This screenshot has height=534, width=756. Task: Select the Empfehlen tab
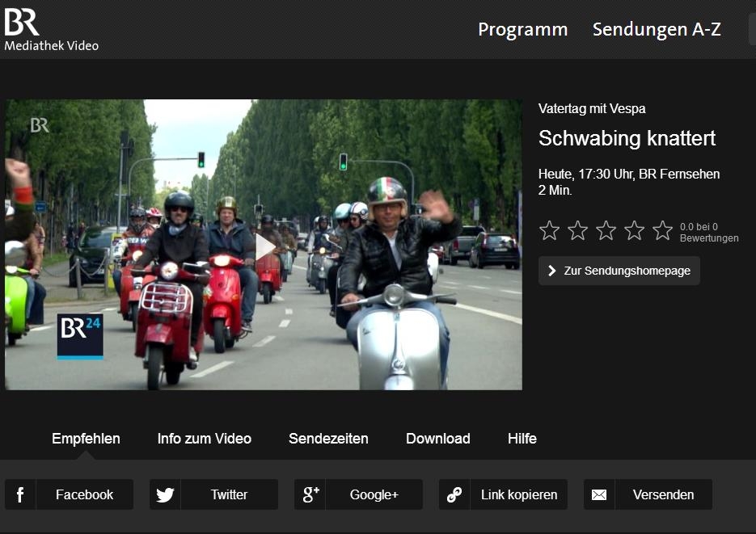(86, 439)
